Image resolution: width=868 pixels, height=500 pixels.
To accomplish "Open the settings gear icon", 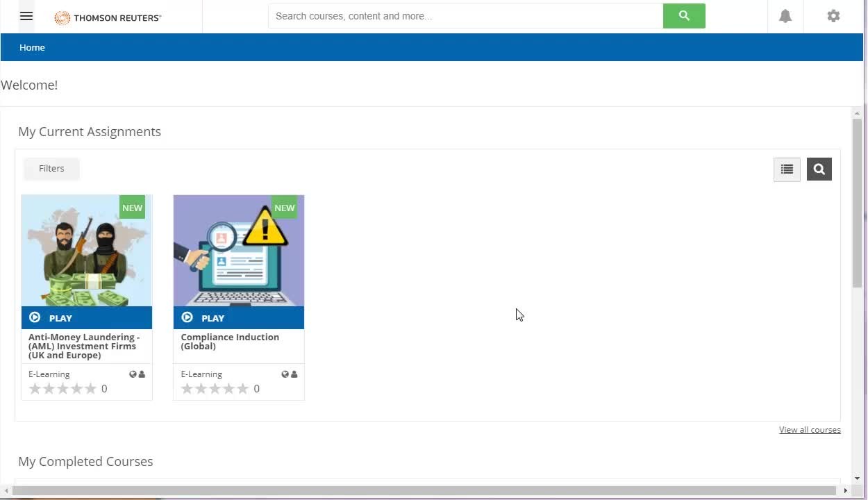I will (833, 16).
